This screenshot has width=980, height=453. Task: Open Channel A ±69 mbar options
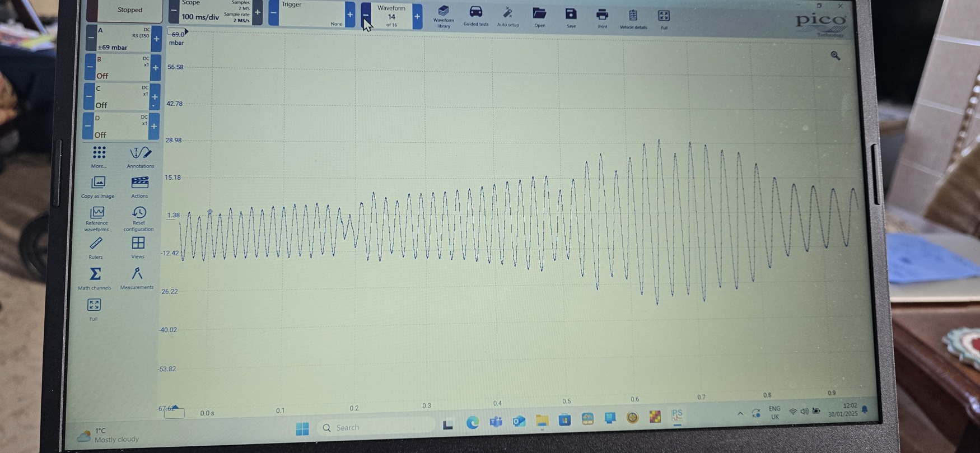pyautogui.click(x=124, y=39)
